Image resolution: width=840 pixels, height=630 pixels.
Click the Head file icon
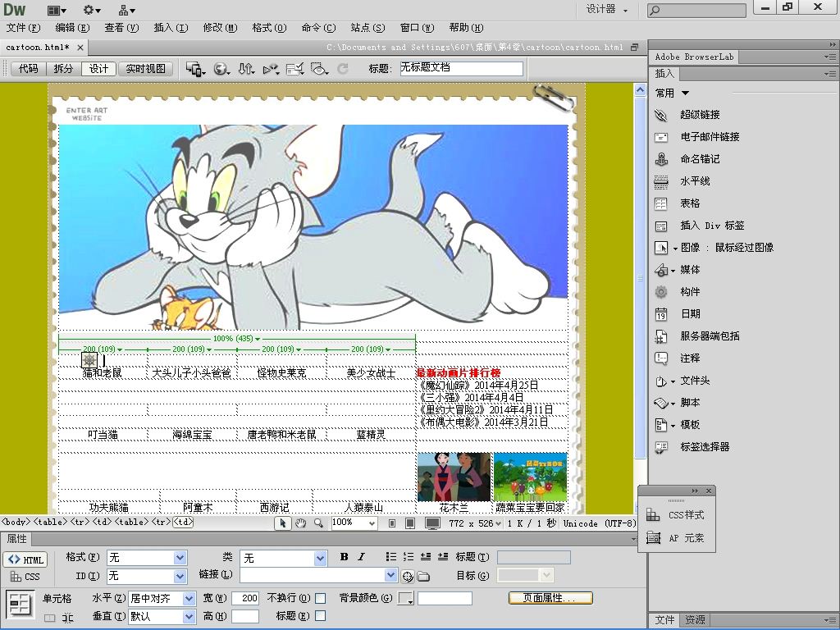[661, 381]
